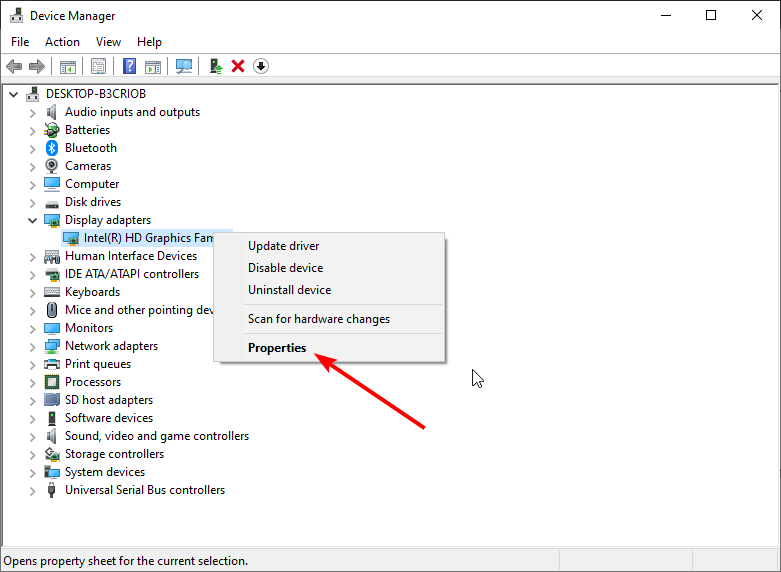Expand the System devices node
This screenshot has height=572, width=781.
pyautogui.click(x=32, y=473)
